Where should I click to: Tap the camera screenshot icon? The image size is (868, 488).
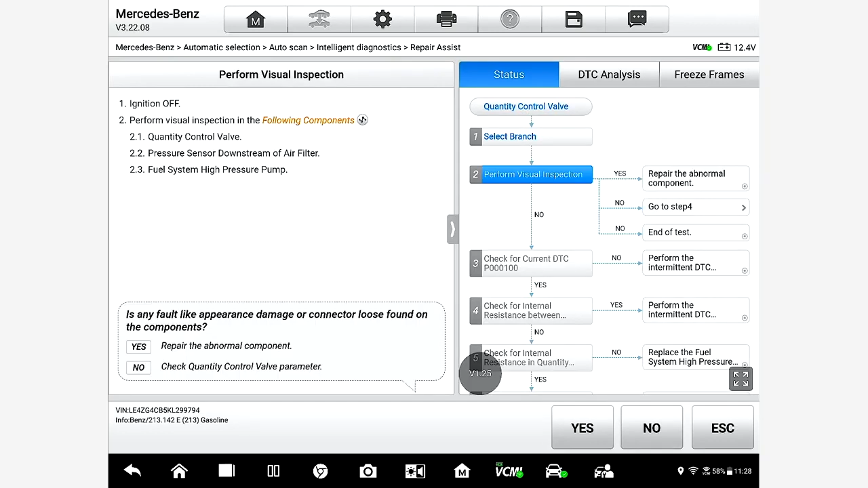click(368, 471)
